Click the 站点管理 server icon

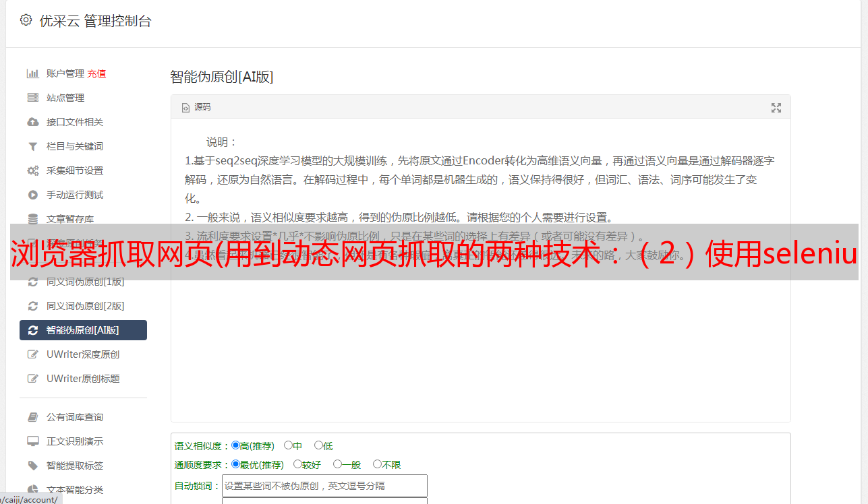point(32,98)
